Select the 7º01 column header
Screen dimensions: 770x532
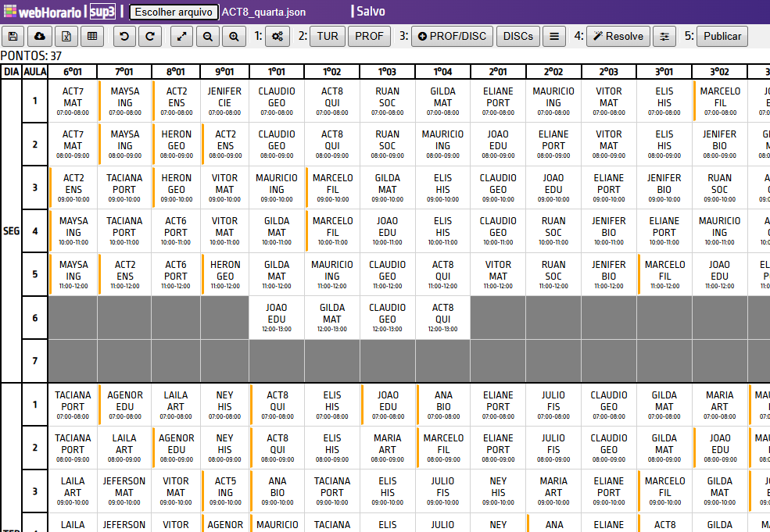click(124, 72)
